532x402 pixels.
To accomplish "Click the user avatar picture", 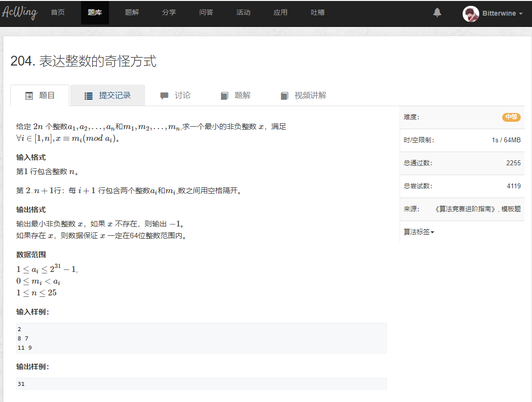I will (470, 14).
